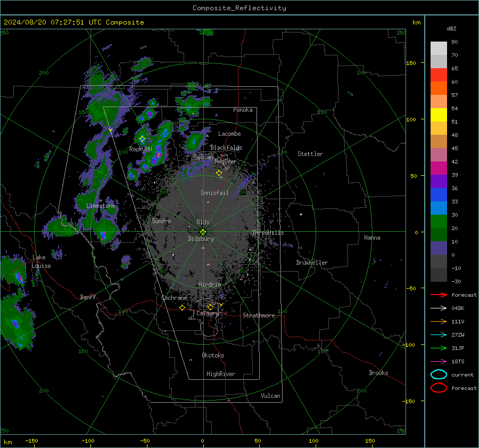The image size is (479, 448).
Task: Click the light blue 33 dBZ swatch
Action: click(439, 208)
